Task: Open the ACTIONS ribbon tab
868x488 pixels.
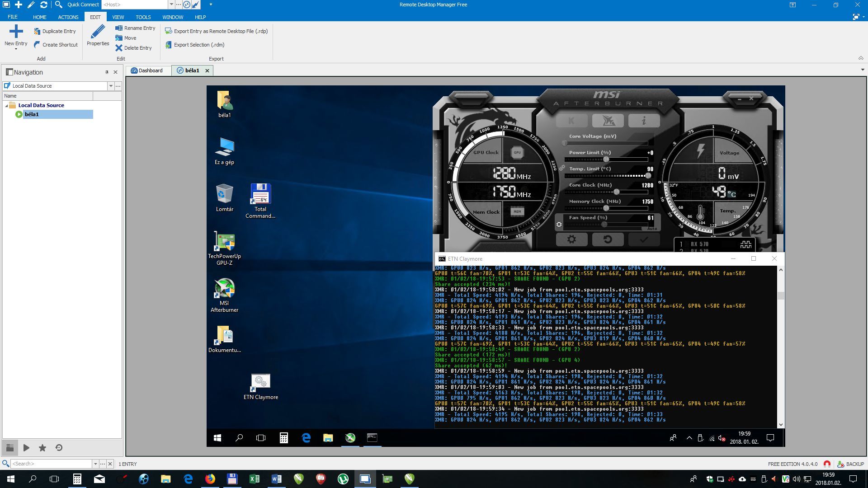Action: click(x=68, y=17)
